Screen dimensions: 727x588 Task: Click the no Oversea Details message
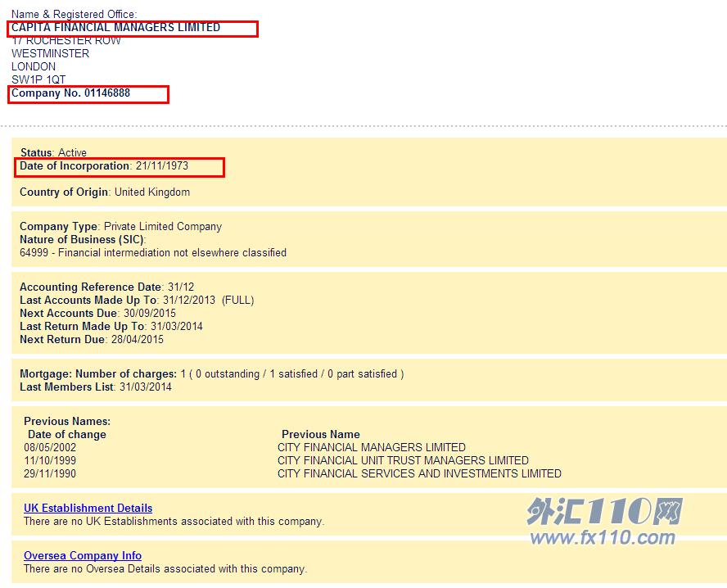click(165, 569)
